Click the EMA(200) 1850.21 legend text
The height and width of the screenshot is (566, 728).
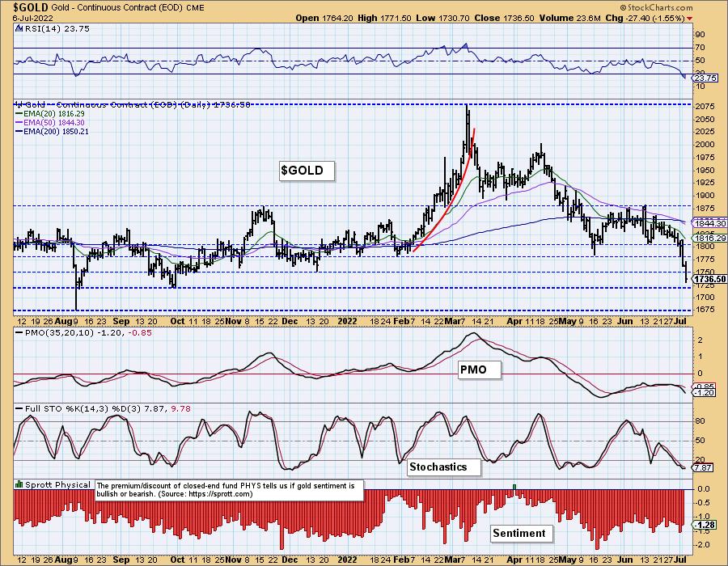tap(56, 131)
